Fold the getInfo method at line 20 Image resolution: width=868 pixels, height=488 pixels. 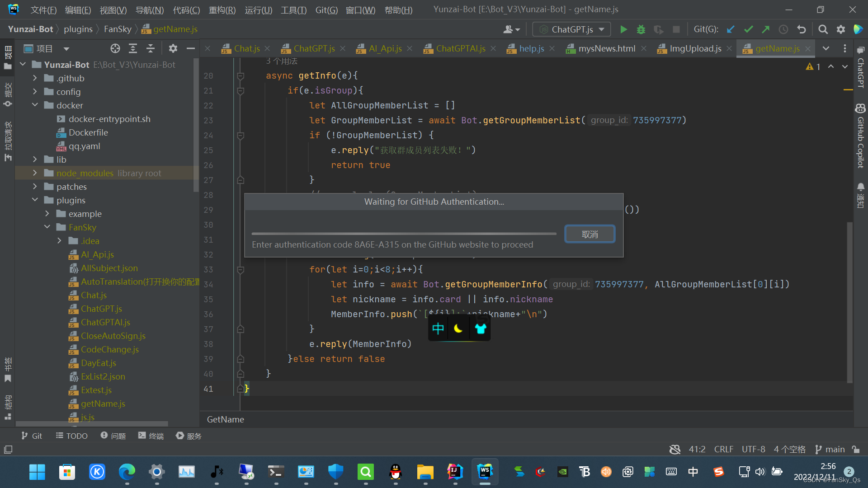click(x=241, y=76)
